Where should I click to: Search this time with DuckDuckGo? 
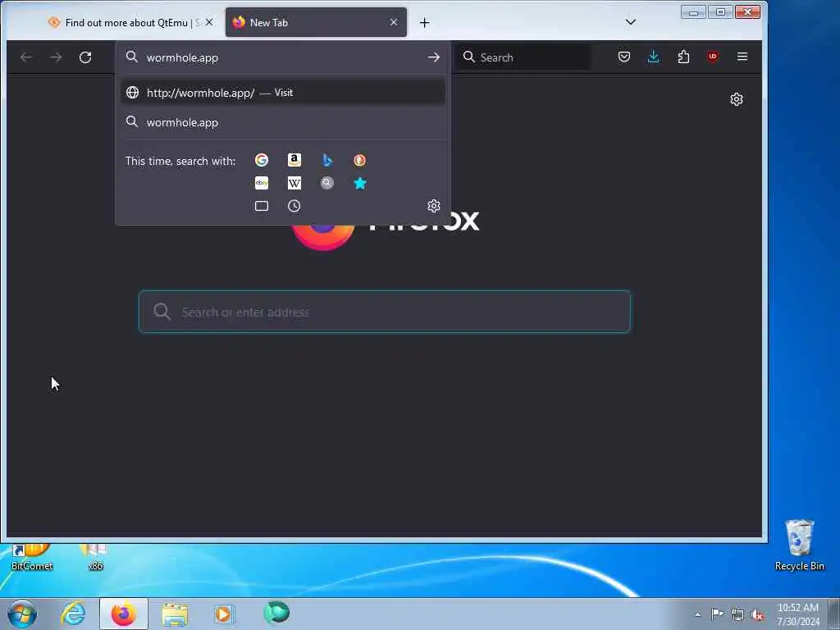click(360, 160)
